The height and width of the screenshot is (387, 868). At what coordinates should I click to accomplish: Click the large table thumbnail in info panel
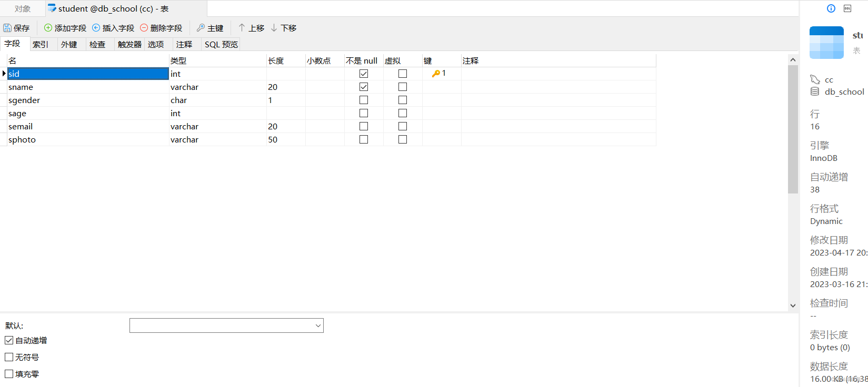(826, 43)
